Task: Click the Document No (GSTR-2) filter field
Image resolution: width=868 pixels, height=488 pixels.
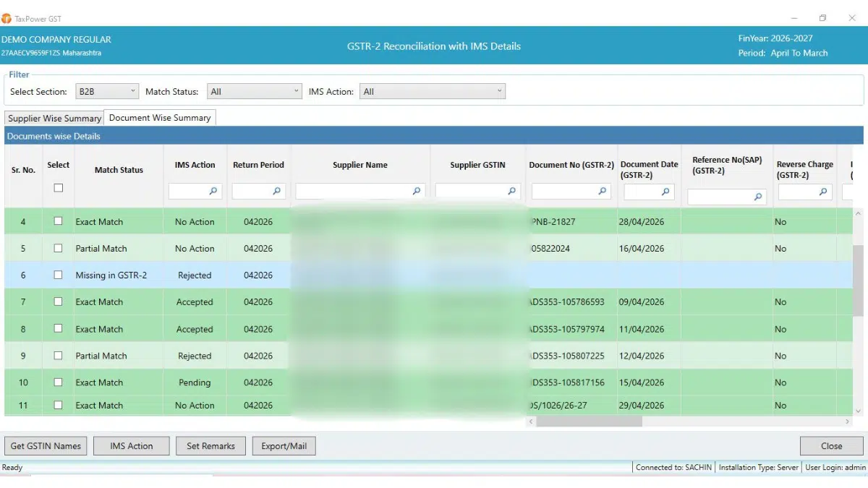Action: coord(571,192)
